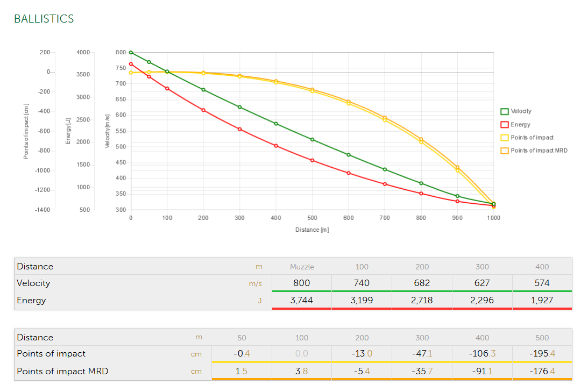The image size is (588, 392).
Task: Select the 3,744 energy value cell
Action: point(302,301)
